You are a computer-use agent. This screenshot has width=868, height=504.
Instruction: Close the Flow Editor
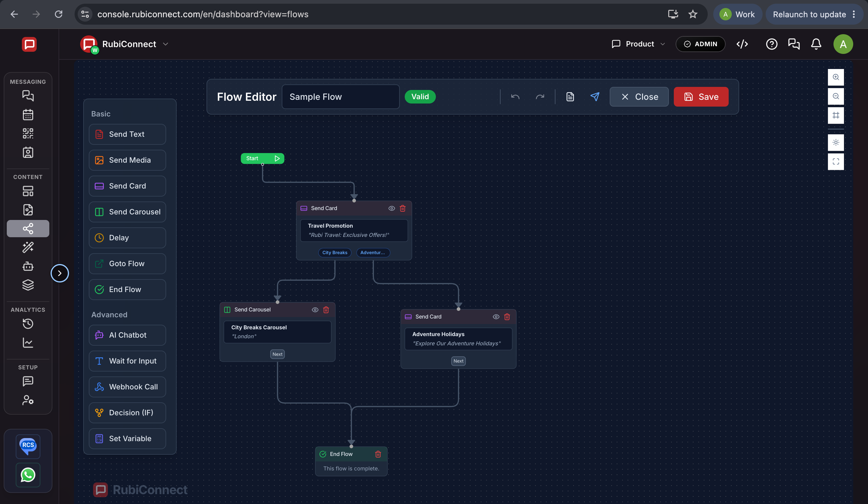point(639,97)
